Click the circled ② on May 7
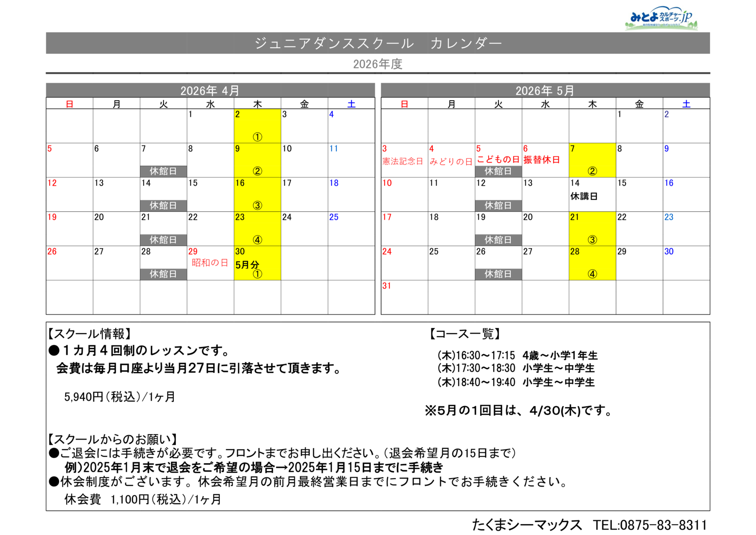This screenshot has width=756, height=535. [592, 171]
